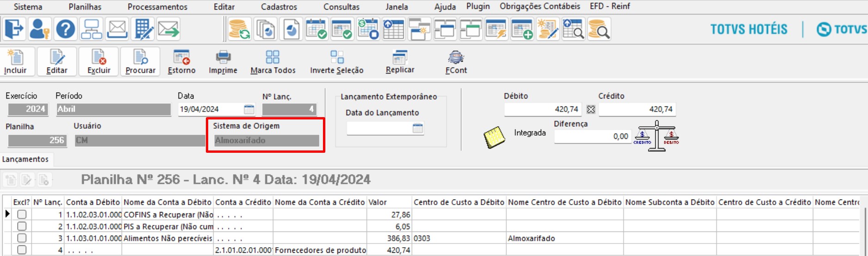Open the organization chart diagram icon
Viewport: 868px width, 256px height.
(92, 29)
